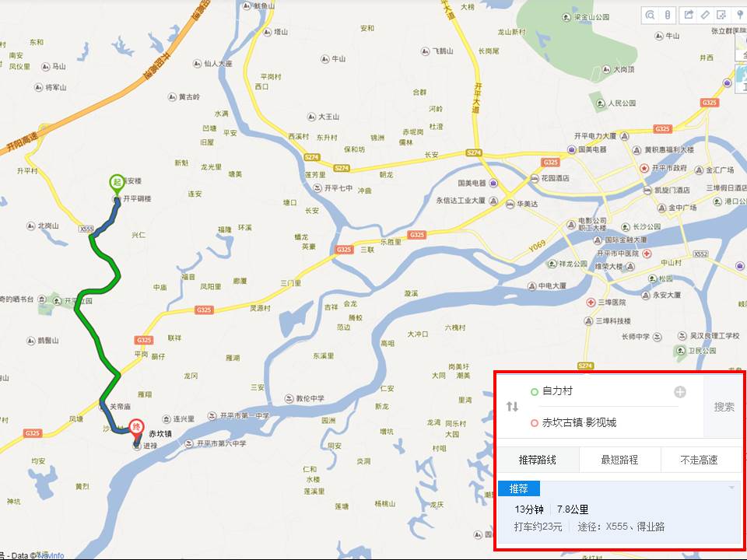This screenshot has height=560, width=747.
Task: Click the 开平市政府 star marker
Action: (644, 168)
